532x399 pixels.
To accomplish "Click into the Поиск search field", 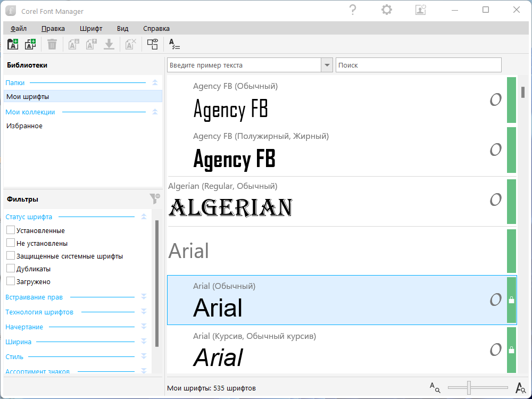I will pos(418,65).
